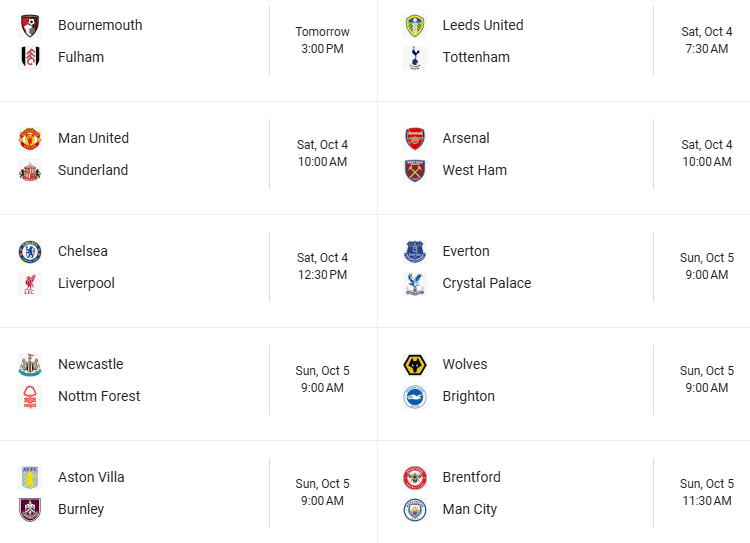This screenshot has height=543, width=750.
Task: Click the Sun, Oct 5 11:30 AM kickoff
Action: [x=707, y=493]
